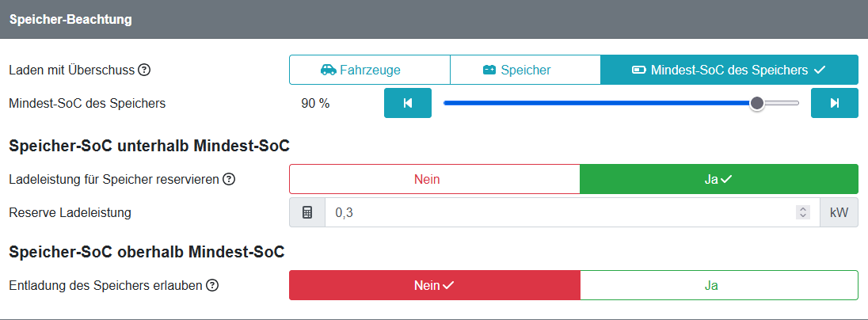Set Ladeleistung reservieren to Ja
This screenshot has width=868, height=320.
[x=719, y=179]
